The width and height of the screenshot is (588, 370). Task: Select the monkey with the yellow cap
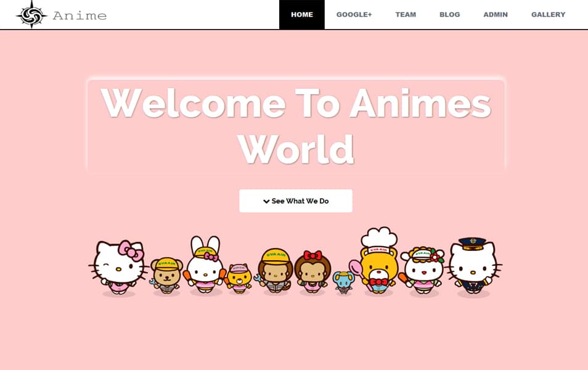click(276, 268)
